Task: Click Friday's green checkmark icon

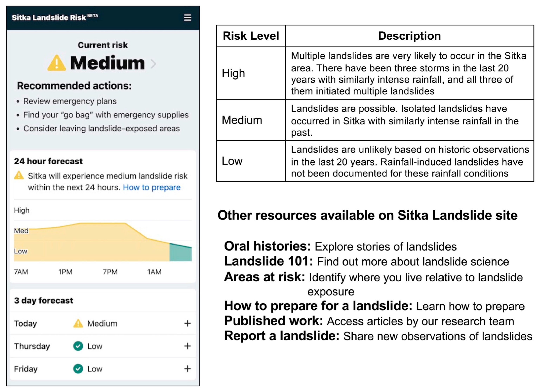Action: pyautogui.click(x=78, y=369)
